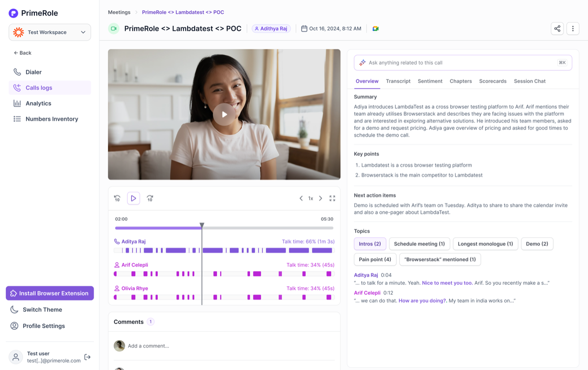Select the Demo (2) topic chip

pos(537,244)
